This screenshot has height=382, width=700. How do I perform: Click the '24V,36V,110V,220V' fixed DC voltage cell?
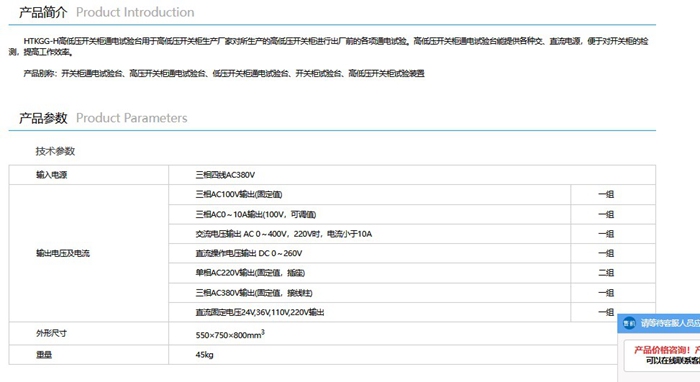[370, 312]
